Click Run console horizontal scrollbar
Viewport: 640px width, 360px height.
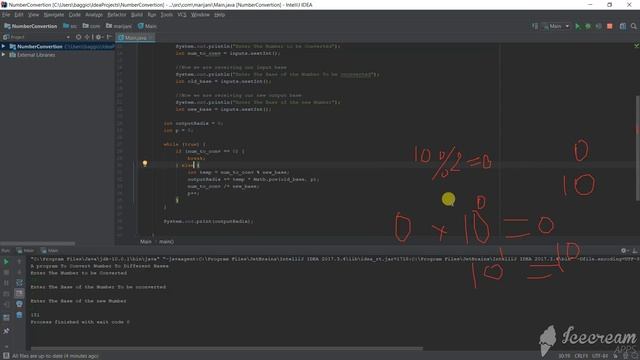227,349
